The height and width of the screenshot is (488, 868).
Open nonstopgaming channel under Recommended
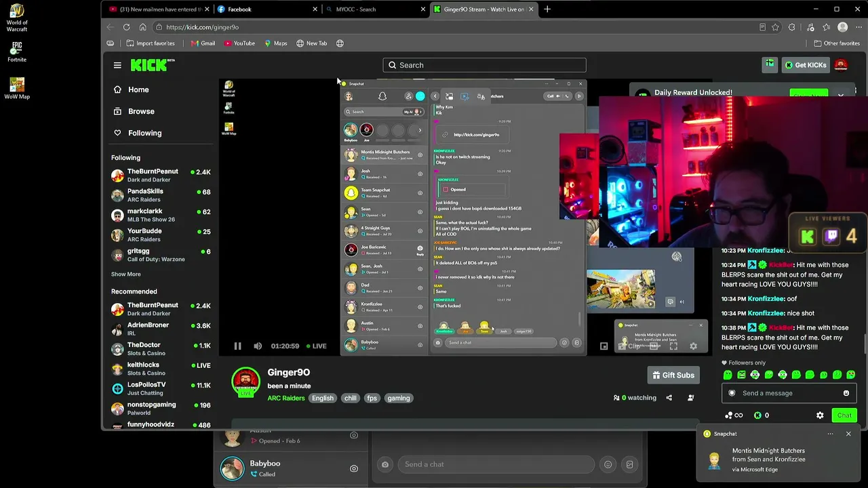[161, 409]
